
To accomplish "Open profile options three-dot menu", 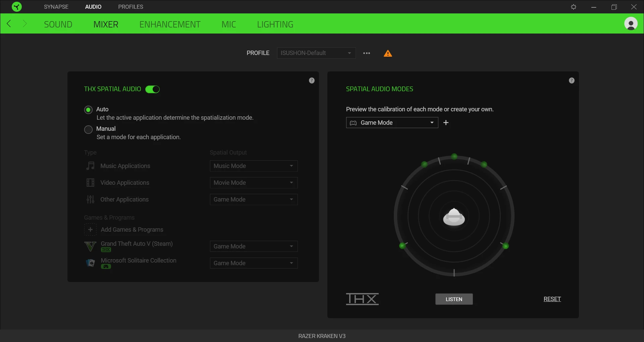I will pyautogui.click(x=367, y=53).
